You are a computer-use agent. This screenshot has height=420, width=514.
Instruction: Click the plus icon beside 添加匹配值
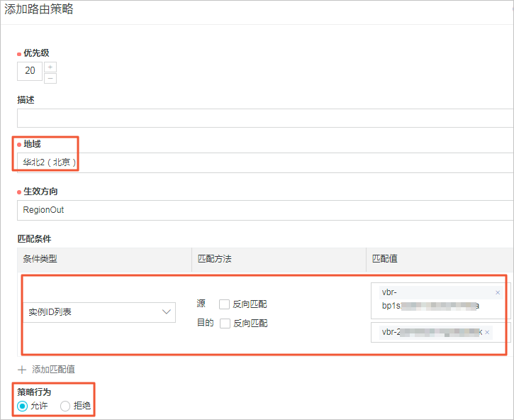coord(22,370)
